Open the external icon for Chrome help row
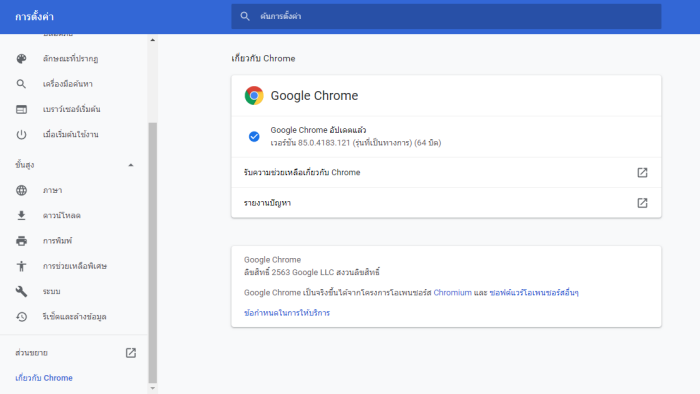700x394 pixels. point(642,173)
